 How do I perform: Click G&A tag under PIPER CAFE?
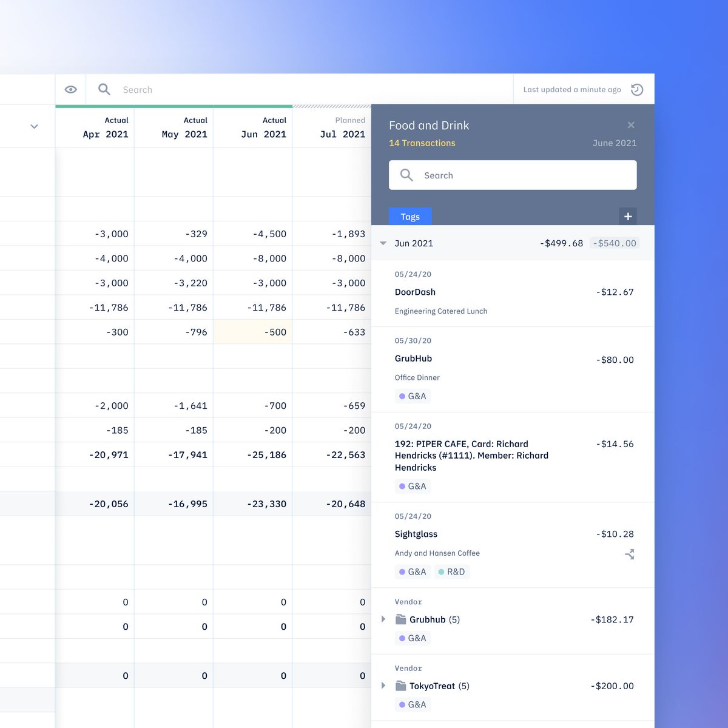(413, 486)
